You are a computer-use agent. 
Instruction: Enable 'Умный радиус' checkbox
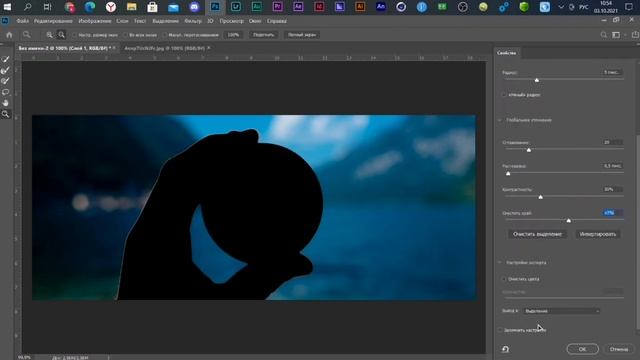pyautogui.click(x=504, y=95)
